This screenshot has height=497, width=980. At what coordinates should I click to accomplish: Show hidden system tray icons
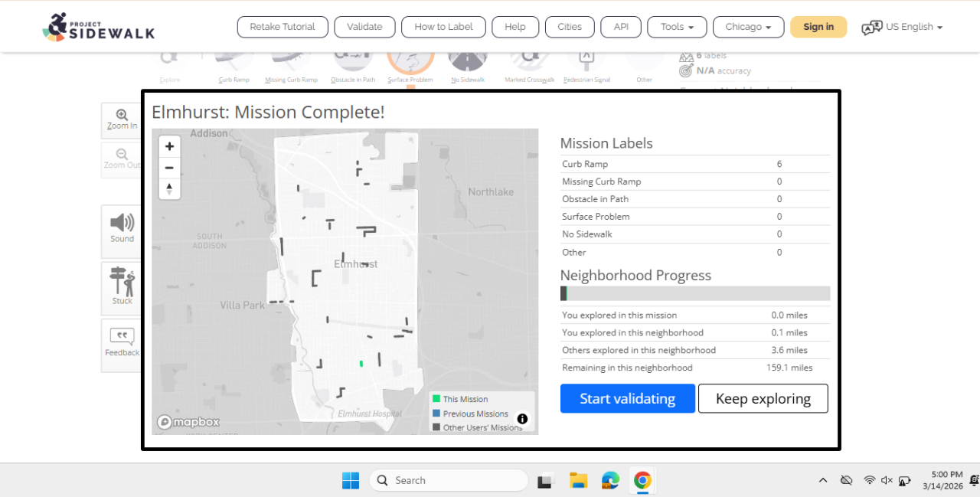point(823,480)
